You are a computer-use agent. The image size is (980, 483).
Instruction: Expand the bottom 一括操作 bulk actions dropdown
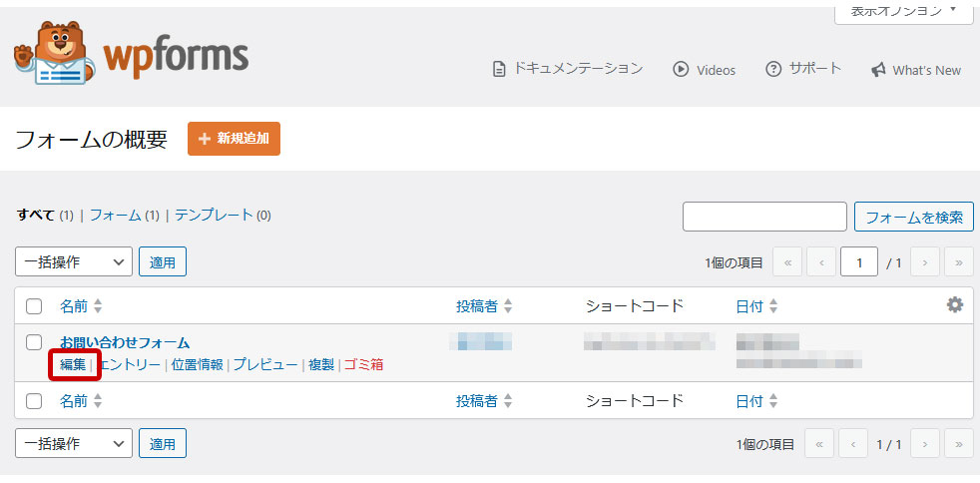pos(74,443)
